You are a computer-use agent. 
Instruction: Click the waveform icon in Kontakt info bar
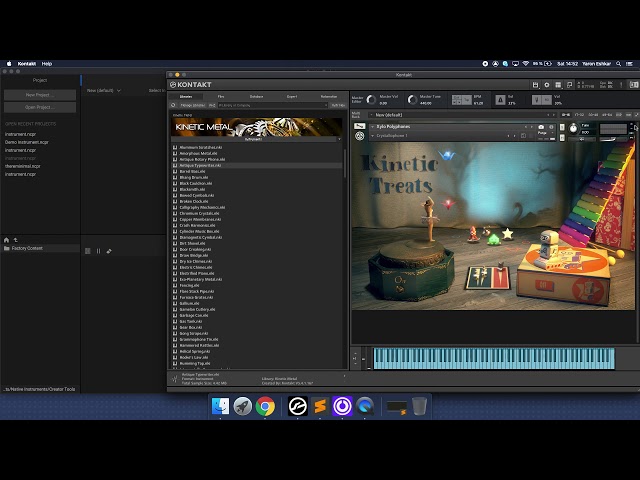point(175,379)
